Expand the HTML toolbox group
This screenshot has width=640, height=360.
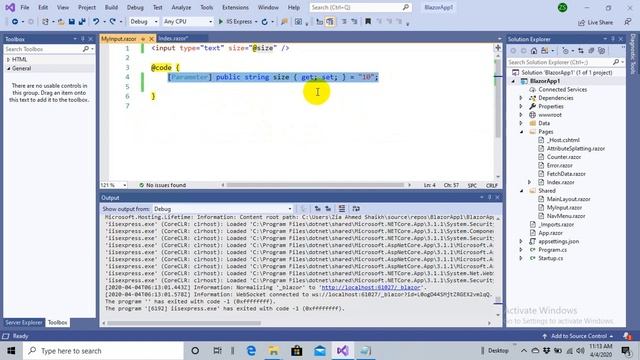[x=9, y=60]
